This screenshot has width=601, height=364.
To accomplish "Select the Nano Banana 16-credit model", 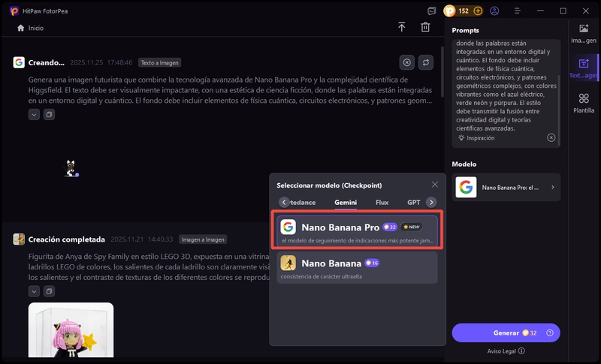I will click(357, 267).
